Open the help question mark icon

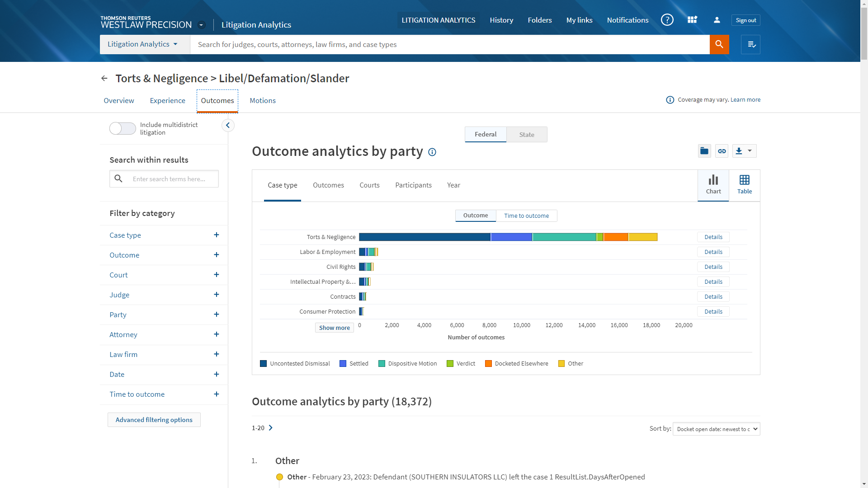pos(667,20)
